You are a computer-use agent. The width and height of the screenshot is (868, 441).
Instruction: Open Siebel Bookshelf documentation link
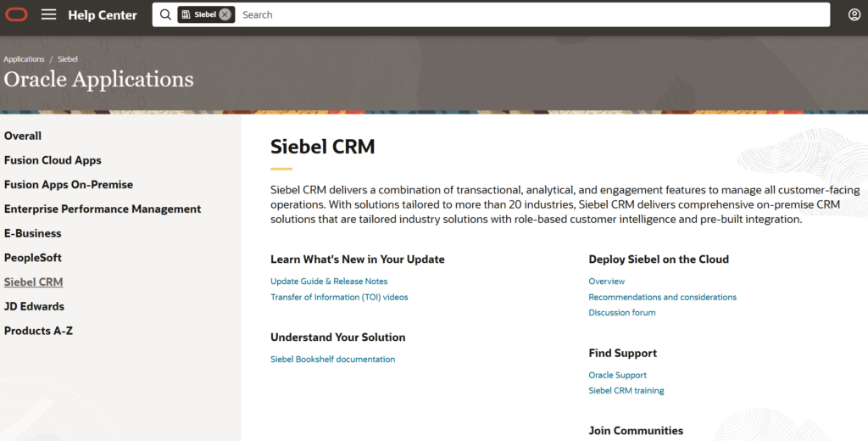[332, 360]
